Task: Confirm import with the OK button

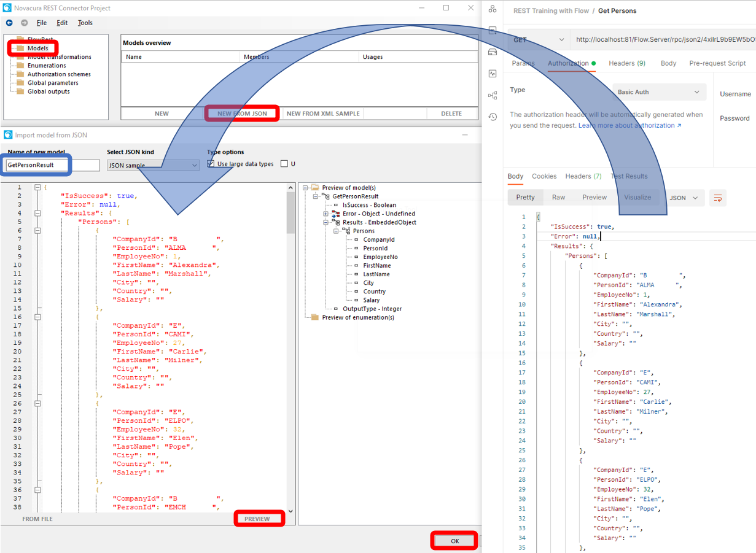Action: tap(454, 541)
